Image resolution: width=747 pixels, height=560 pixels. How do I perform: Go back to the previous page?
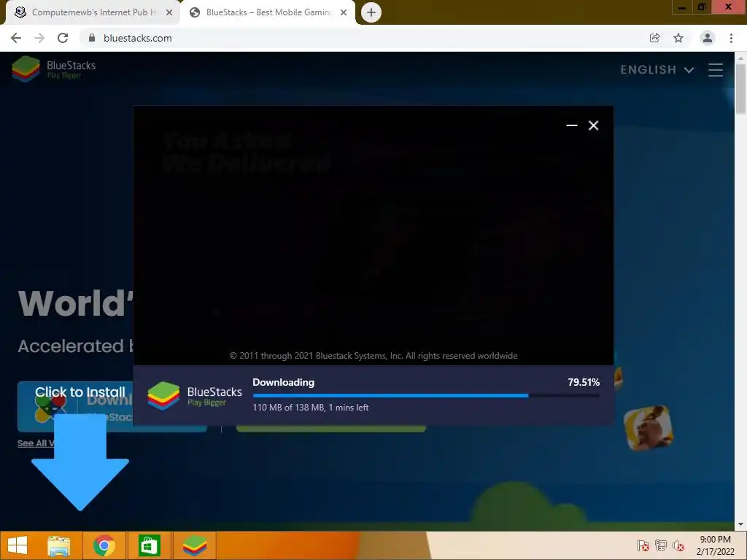16,38
